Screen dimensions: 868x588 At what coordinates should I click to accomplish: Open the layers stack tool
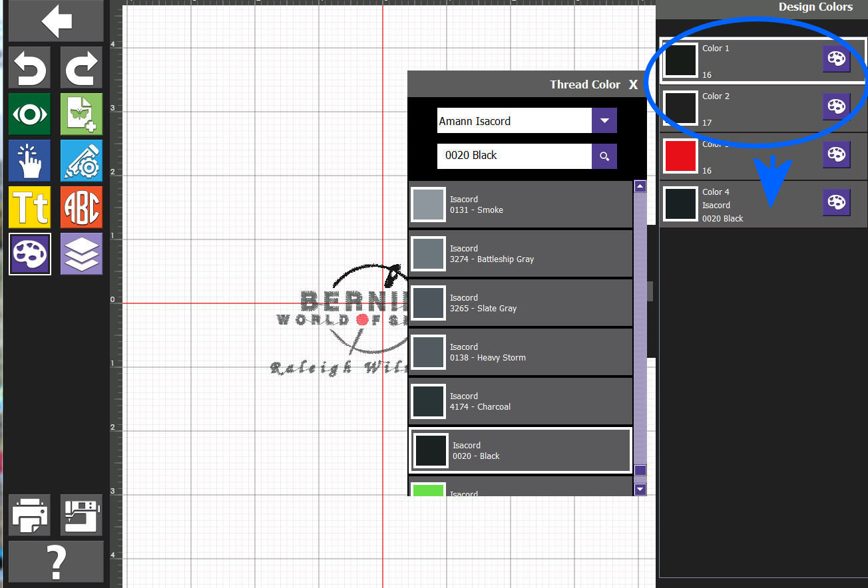point(81,253)
